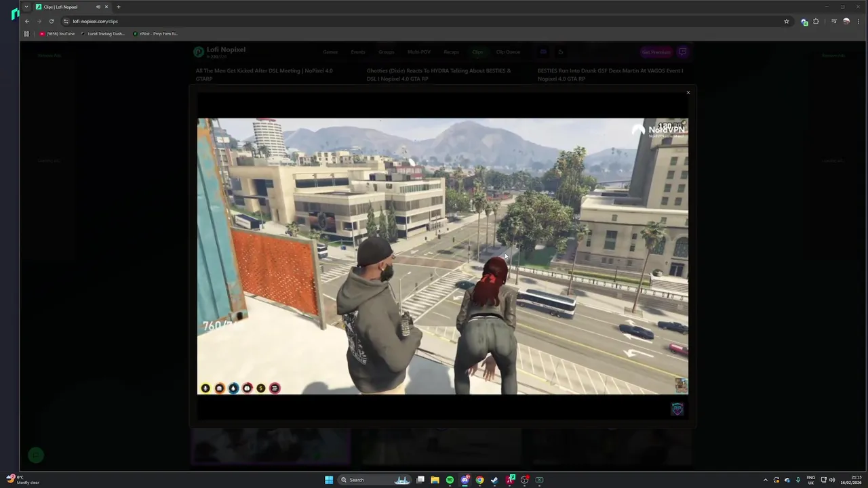Click the Discord icon in site header

[x=543, y=52]
